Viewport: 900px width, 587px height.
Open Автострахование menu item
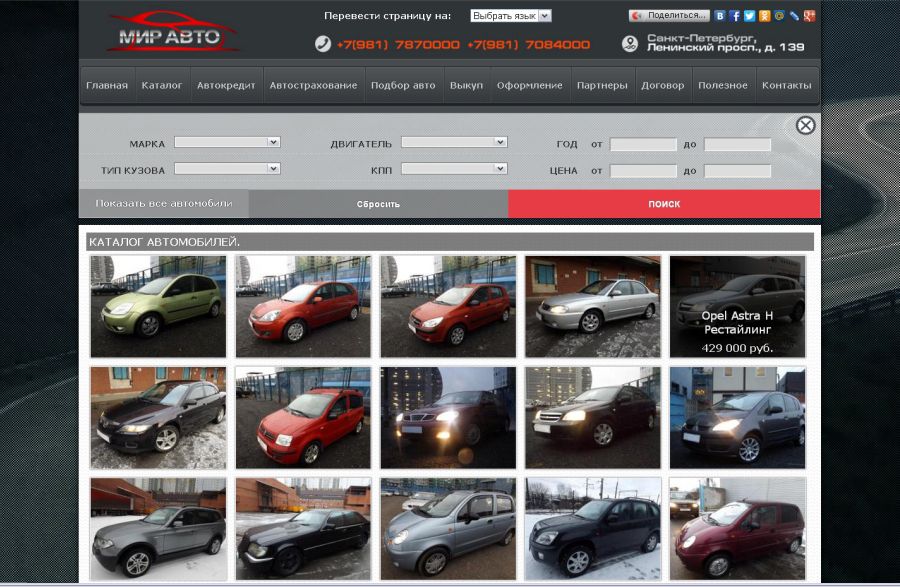coord(313,85)
